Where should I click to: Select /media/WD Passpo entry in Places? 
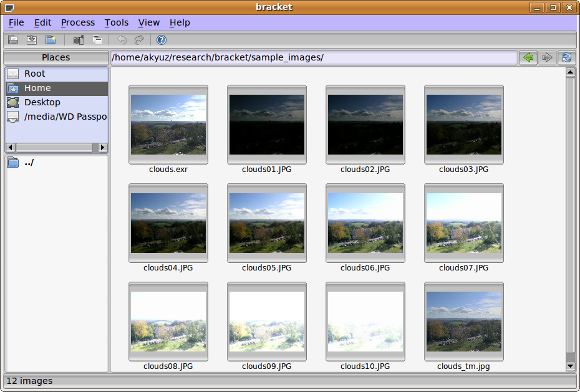[x=57, y=117]
